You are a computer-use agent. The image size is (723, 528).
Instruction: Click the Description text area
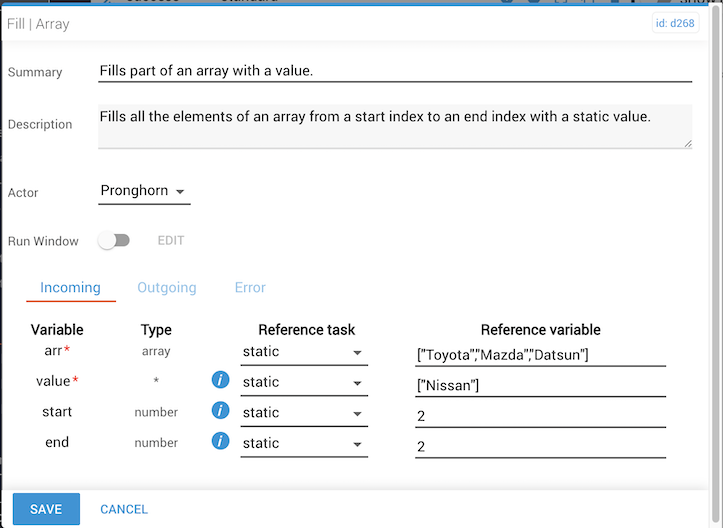point(395,125)
